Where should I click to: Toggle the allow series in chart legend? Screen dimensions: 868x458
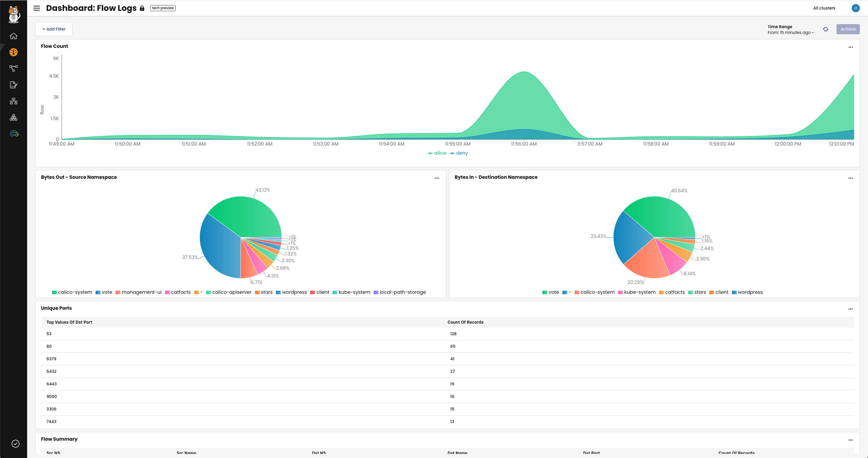pos(437,153)
